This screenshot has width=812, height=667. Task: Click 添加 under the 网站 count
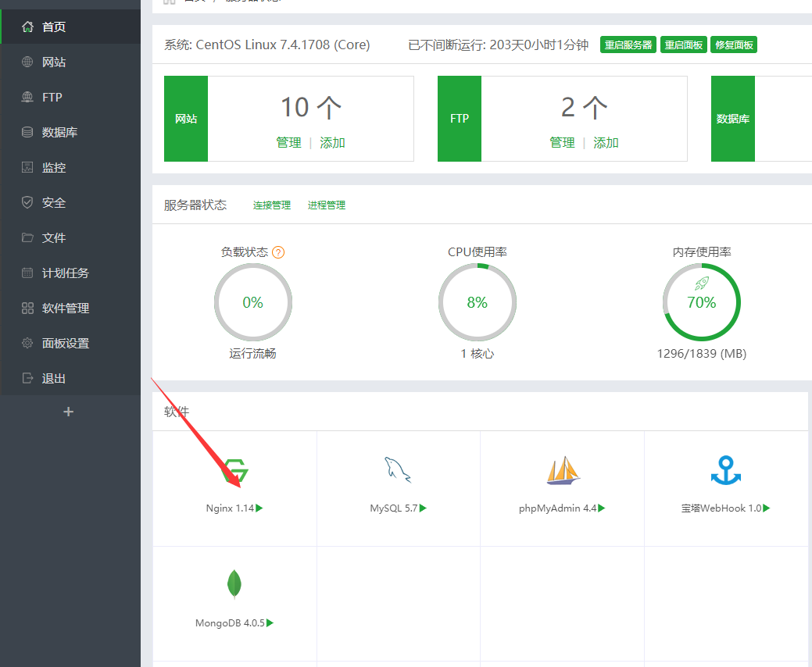[332, 143]
